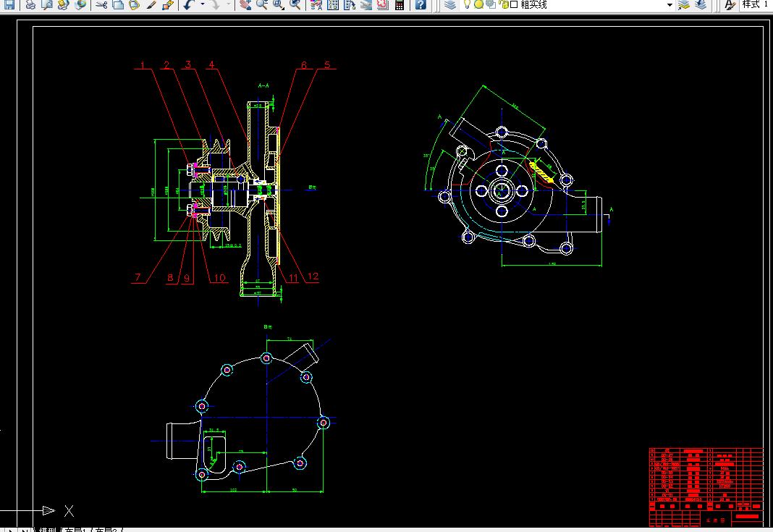Switch to the 布局1 layout tab
Screen dimensions: 773x532
tap(75, 529)
